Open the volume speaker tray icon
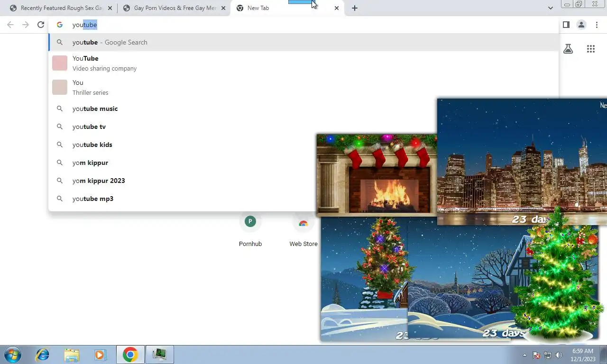 coord(559,355)
